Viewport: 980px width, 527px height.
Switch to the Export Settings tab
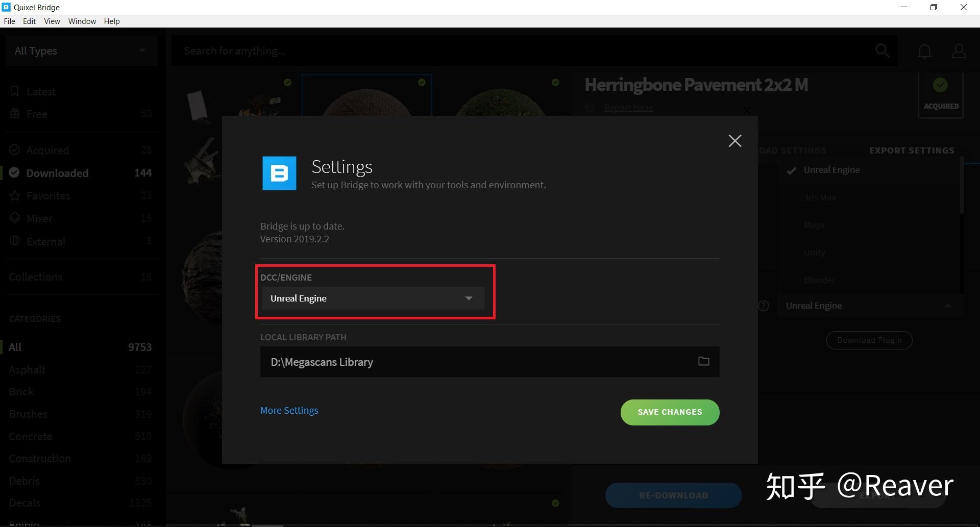[x=911, y=150]
